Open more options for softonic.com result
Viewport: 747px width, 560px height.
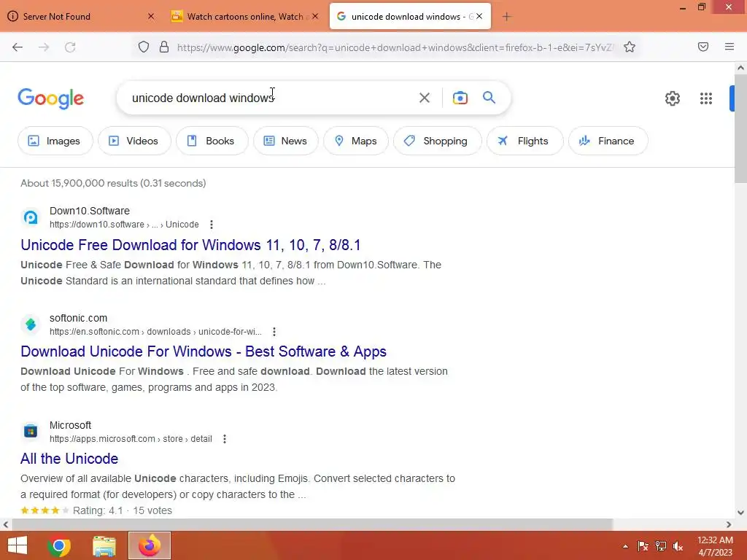(274, 332)
